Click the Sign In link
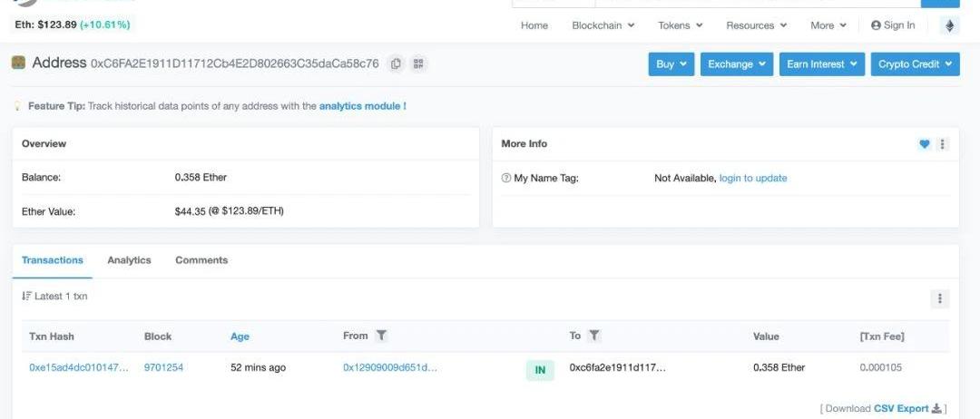Image resolution: width=980 pixels, height=419 pixels. (x=893, y=25)
